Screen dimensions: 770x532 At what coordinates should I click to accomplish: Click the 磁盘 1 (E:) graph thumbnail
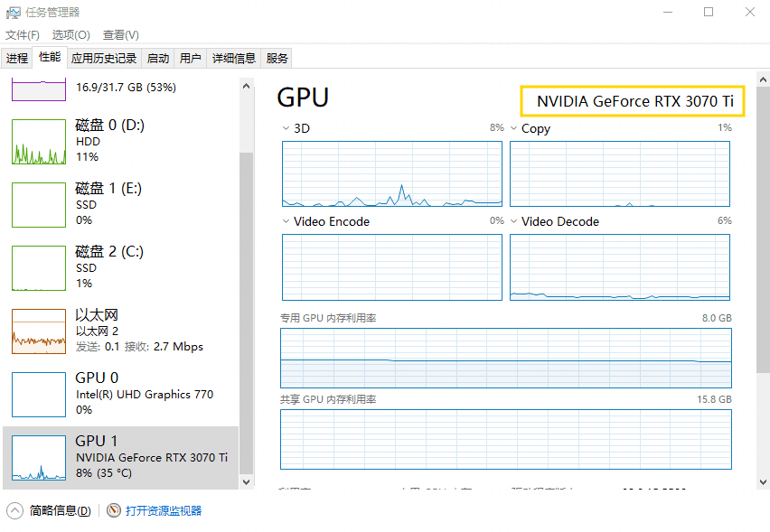[x=39, y=205]
